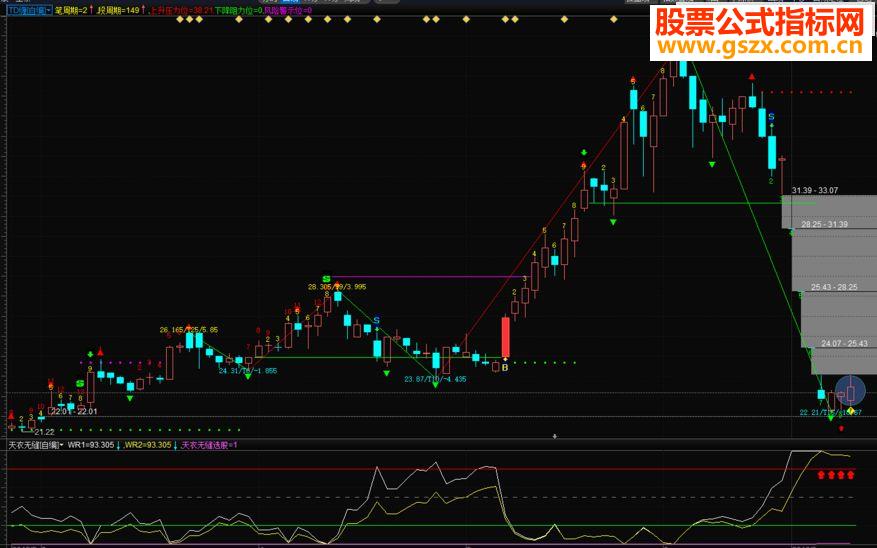The width and height of the screenshot is (877, 548).
Task: Click the 26.165/T25/5.85 peak label
Action: 188,330
